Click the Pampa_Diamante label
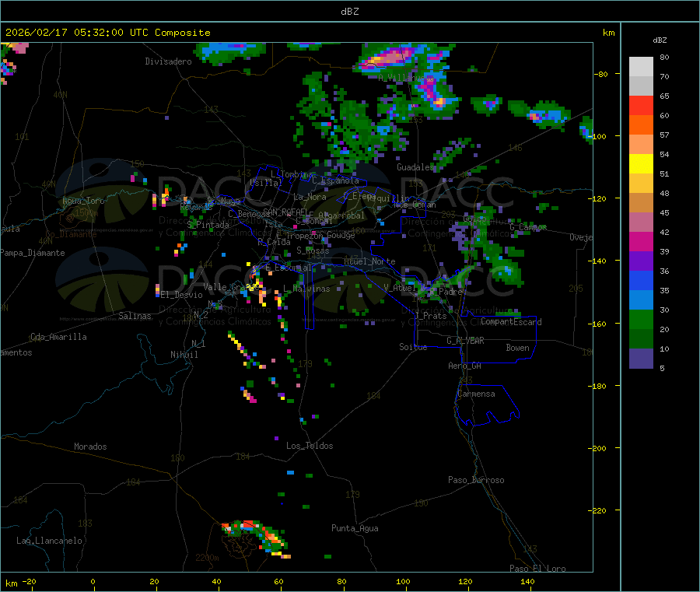The height and width of the screenshot is (592, 700). coord(33,253)
